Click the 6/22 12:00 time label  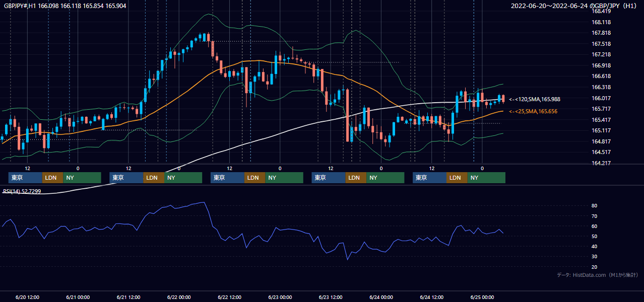[x=230, y=297]
